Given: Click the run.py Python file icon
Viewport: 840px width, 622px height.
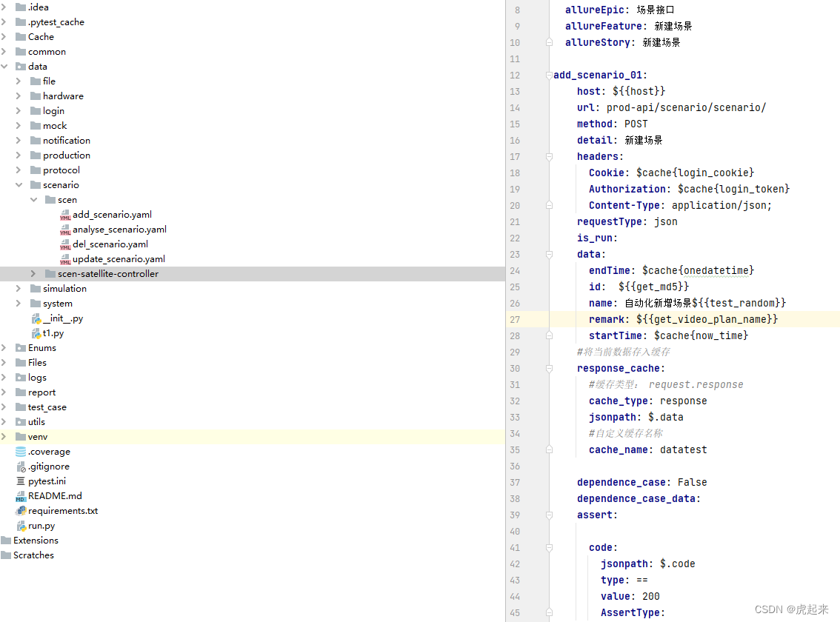Looking at the screenshot, I should (21, 526).
